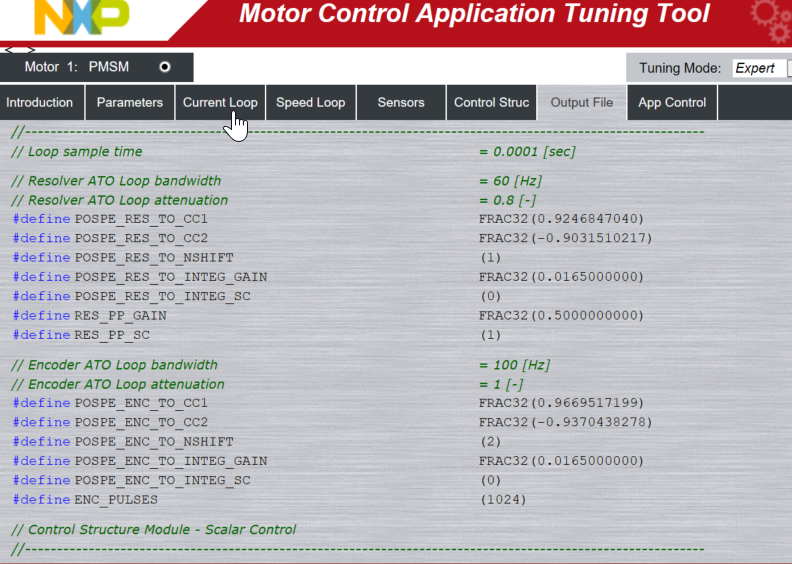
Task: Open the Control Struc tab
Action: click(x=491, y=102)
